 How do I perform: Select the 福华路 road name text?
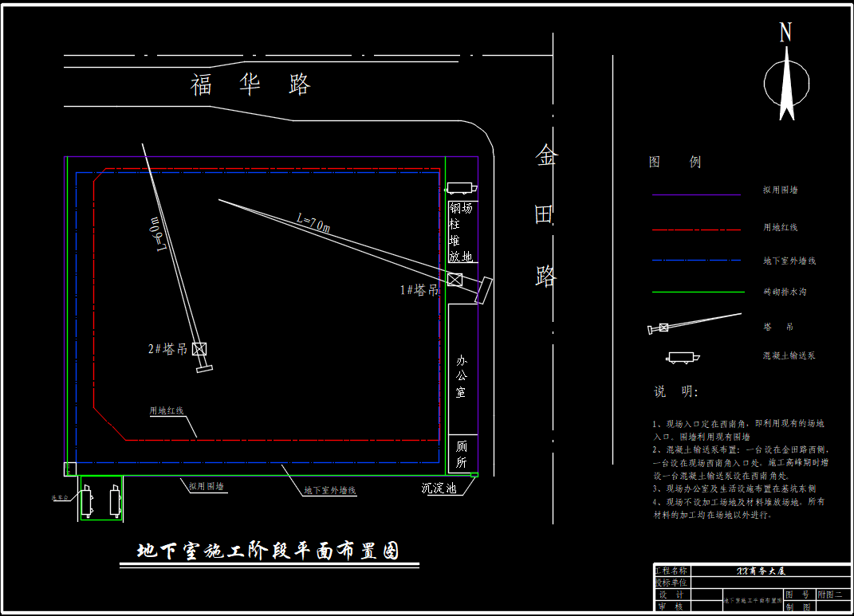pos(250,84)
